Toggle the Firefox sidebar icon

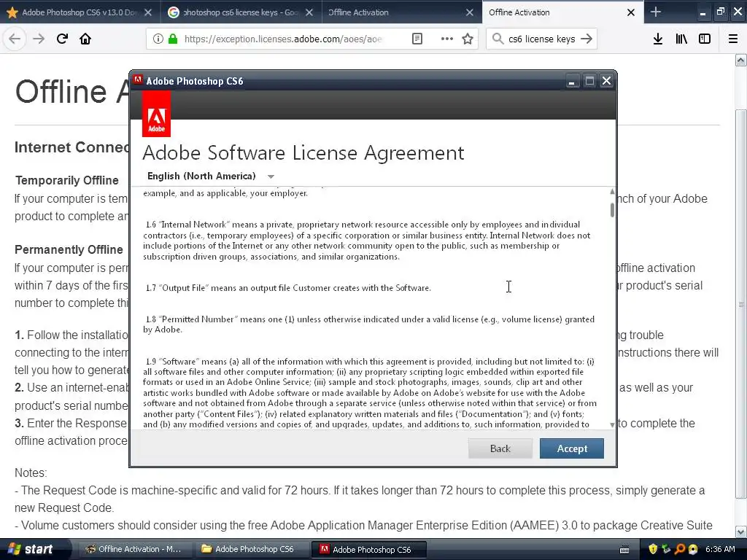pyautogui.click(x=705, y=39)
